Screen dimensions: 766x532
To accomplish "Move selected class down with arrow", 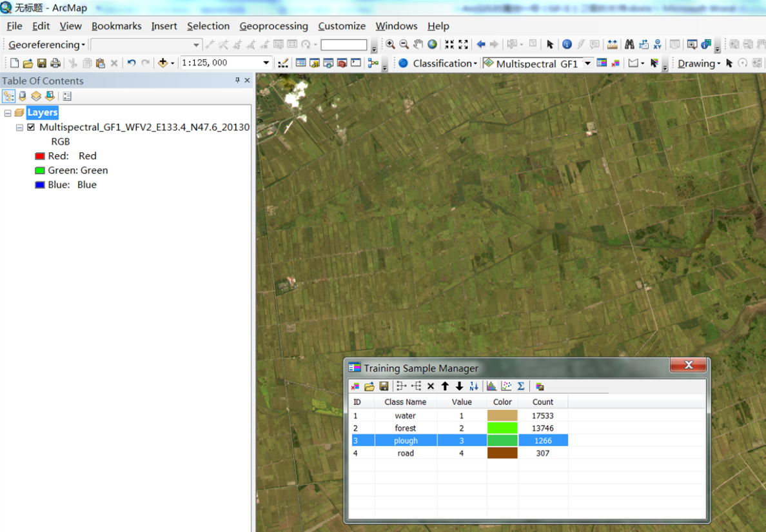I will pyautogui.click(x=459, y=386).
